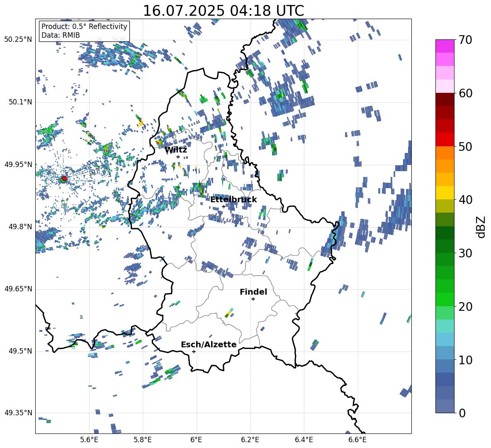Click the 50.25°N latitude label
Image resolution: width=491 pixels, height=448 pixels.
click(x=18, y=40)
